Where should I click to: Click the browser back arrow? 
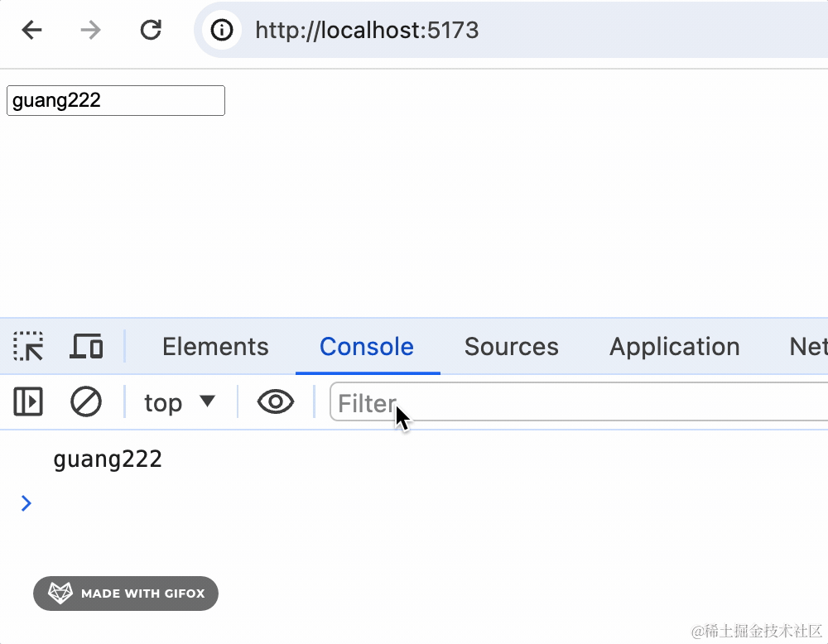pos(31,31)
